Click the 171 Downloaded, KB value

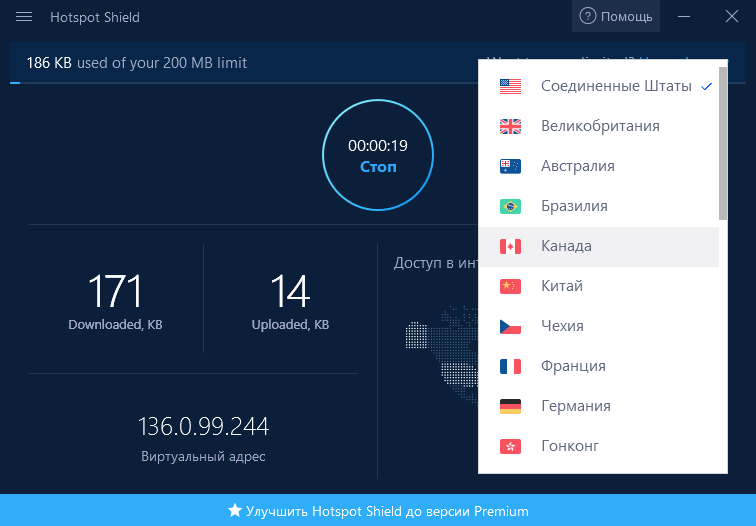[x=115, y=291]
